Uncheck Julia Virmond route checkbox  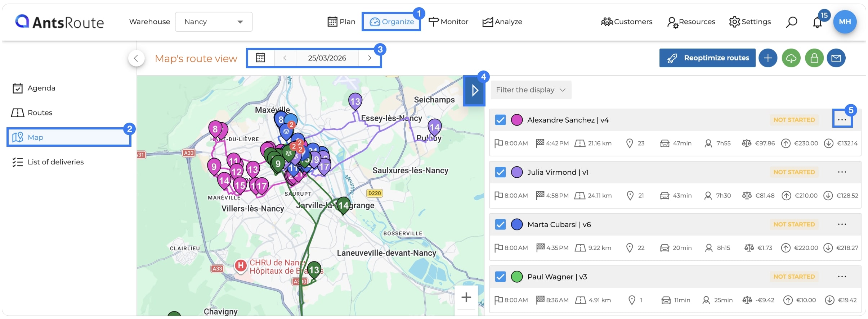pyautogui.click(x=500, y=172)
